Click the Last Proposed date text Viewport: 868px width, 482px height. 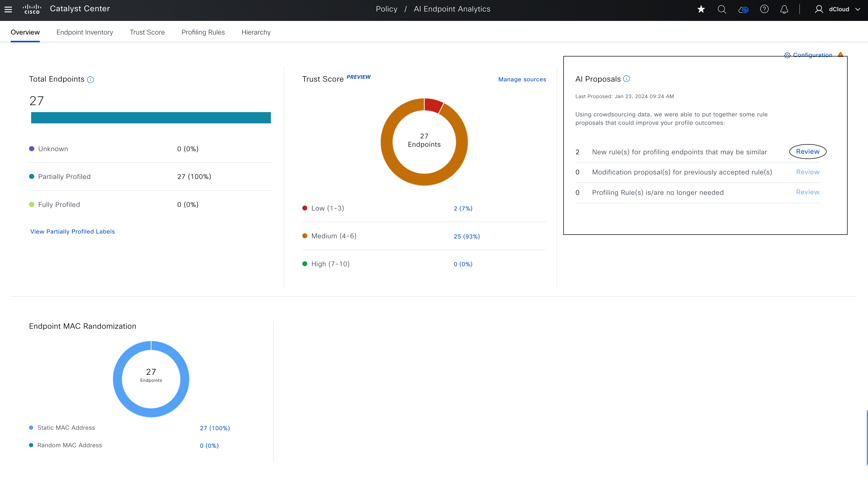[624, 97]
